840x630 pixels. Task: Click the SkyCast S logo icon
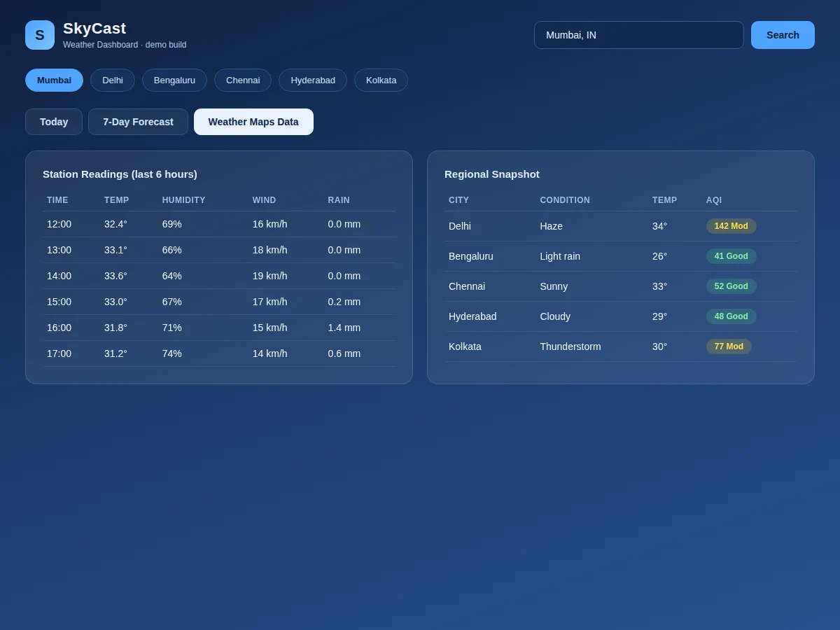tap(40, 35)
